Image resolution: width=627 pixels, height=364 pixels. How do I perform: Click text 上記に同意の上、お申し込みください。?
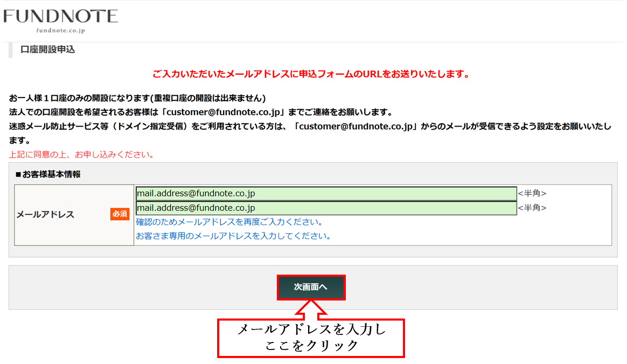(82, 154)
